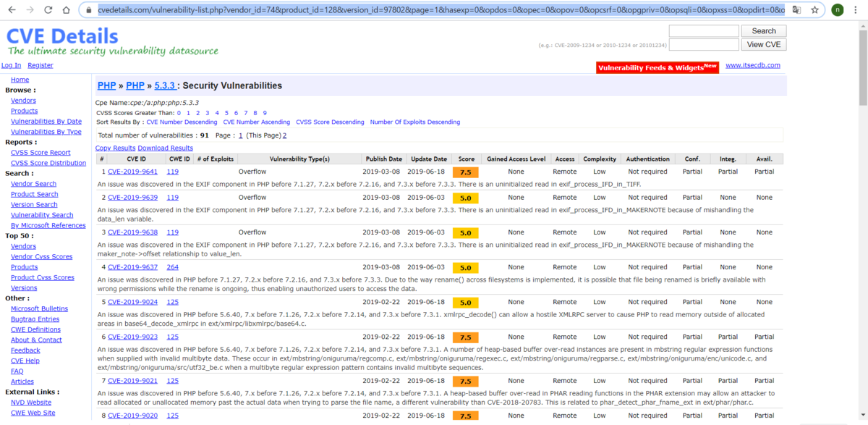Open Feedback link in sidebar

tap(25, 350)
